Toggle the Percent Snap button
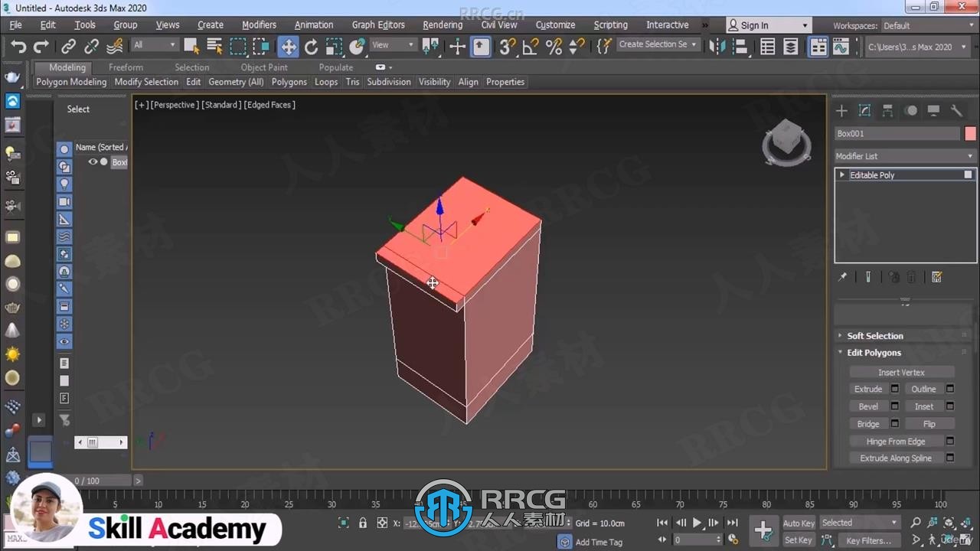980x551 pixels. pos(554,47)
